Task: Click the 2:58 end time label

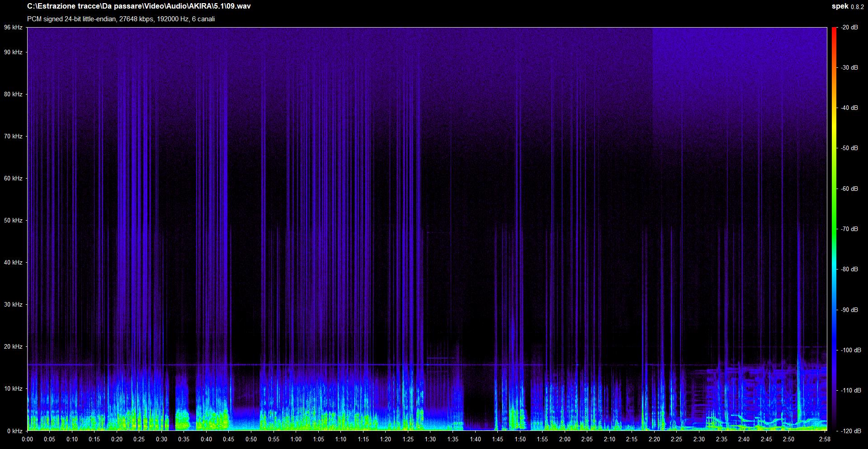Action: 825,440
